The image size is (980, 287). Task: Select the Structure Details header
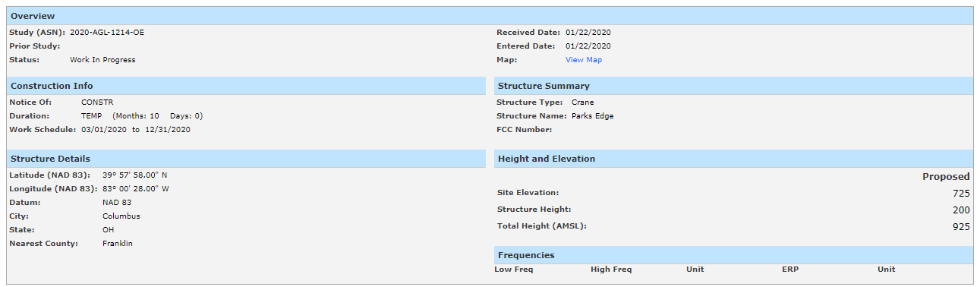246,159
